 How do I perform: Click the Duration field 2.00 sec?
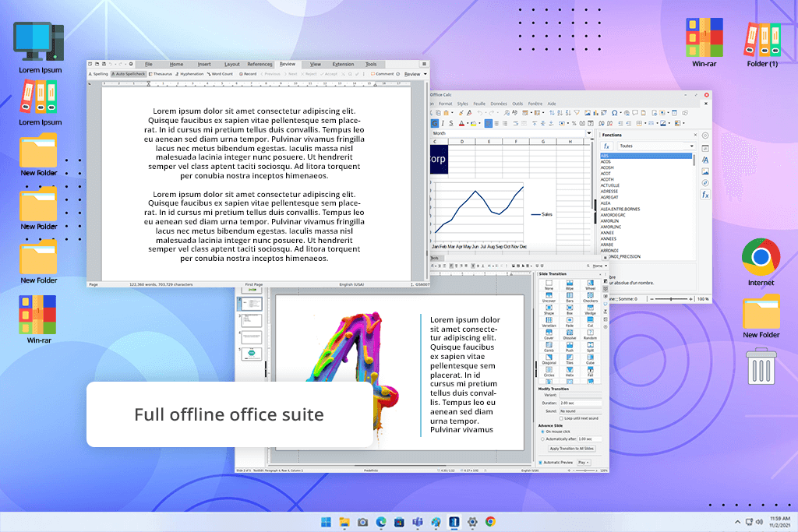tap(580, 403)
